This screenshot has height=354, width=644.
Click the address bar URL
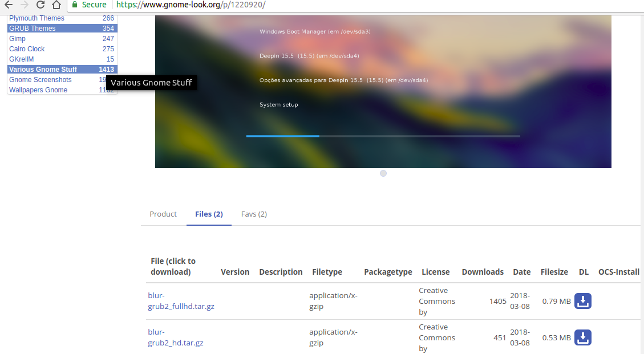pyautogui.click(x=191, y=5)
